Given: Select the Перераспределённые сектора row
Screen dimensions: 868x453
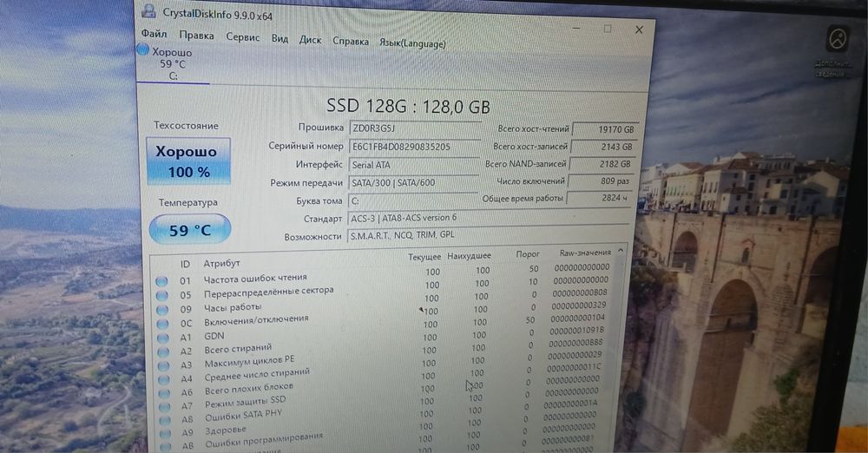Looking at the screenshot, I should [384, 289].
